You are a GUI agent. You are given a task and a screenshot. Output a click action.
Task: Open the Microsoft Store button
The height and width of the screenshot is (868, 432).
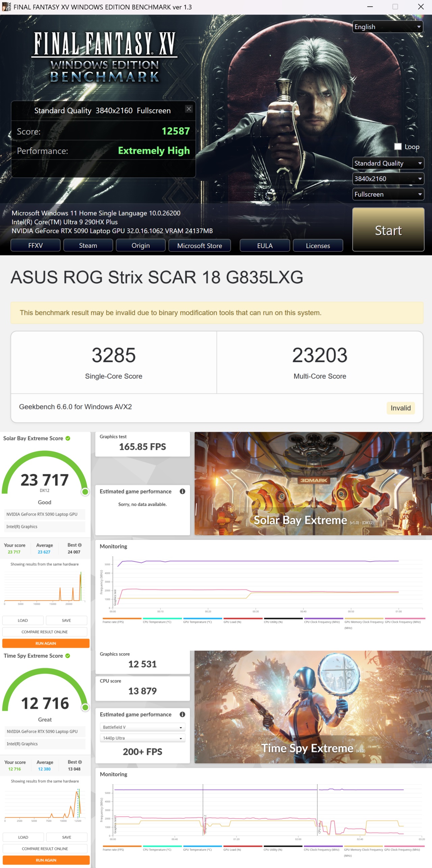point(199,246)
